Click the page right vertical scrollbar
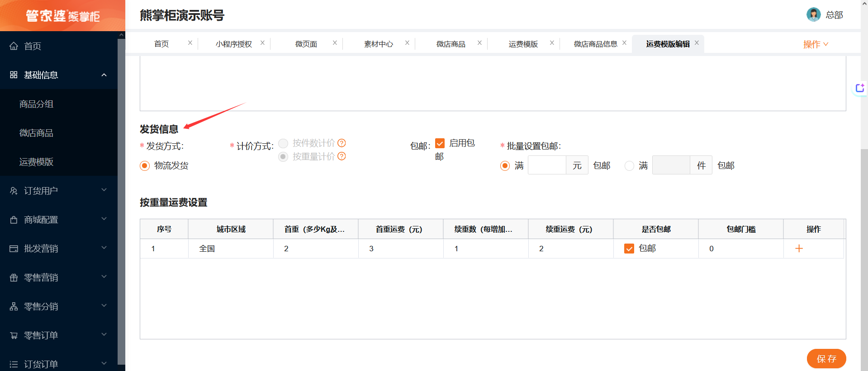 coord(864,260)
